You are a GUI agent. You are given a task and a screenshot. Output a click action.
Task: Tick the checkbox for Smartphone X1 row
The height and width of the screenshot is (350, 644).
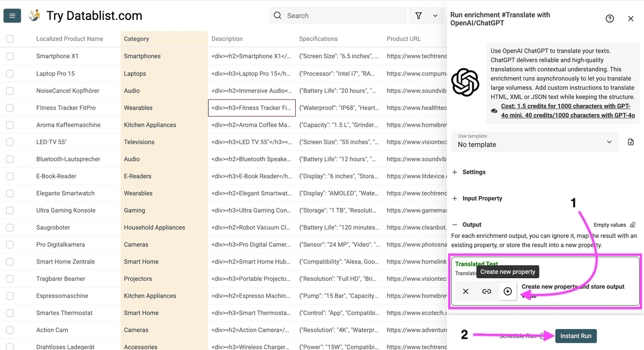point(10,56)
